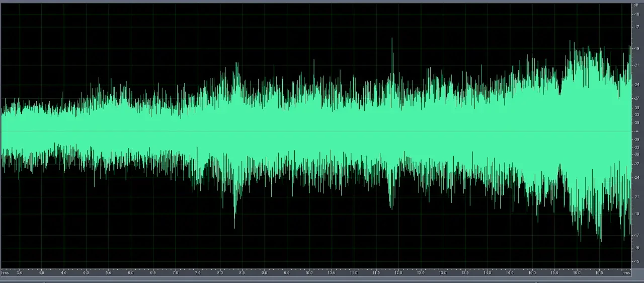Click the 8.0 mark on the time ruler
The height and width of the screenshot is (283, 644).
220,272
